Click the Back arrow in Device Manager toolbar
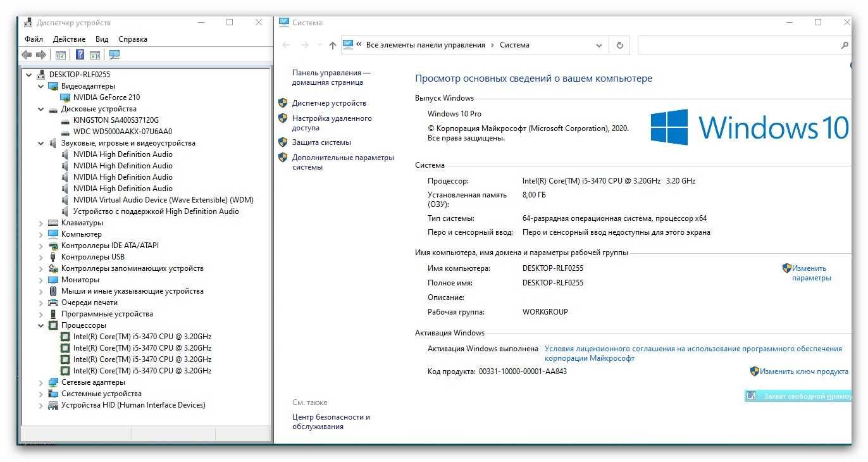Viewport: 868px width, 462px height. click(x=27, y=55)
